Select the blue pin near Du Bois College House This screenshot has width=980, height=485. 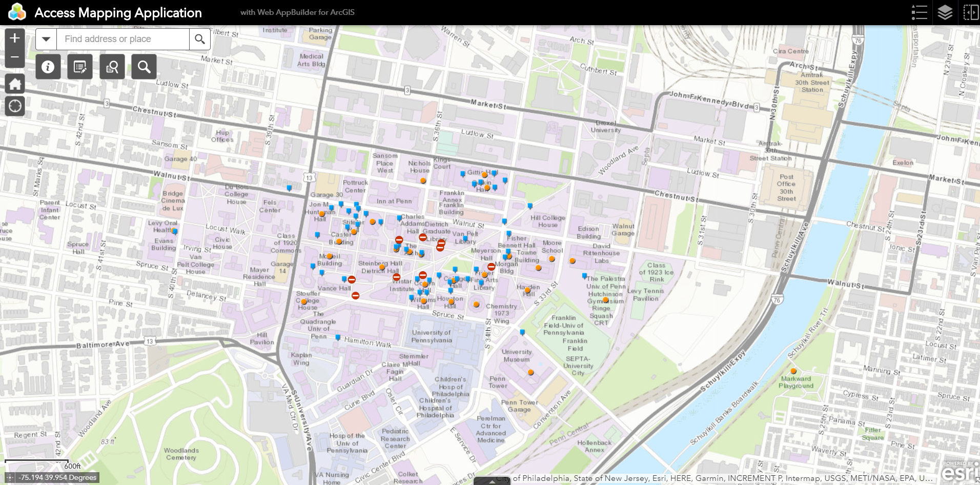pos(289,188)
